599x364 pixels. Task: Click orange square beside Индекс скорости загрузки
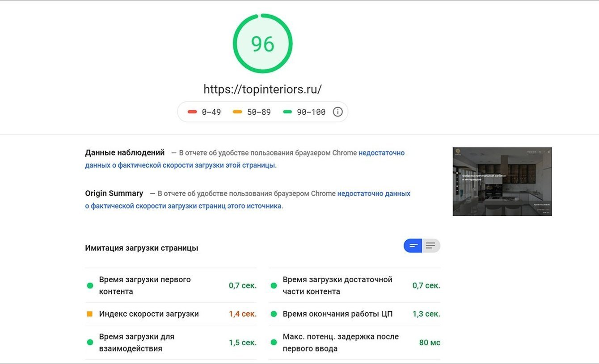click(90, 314)
